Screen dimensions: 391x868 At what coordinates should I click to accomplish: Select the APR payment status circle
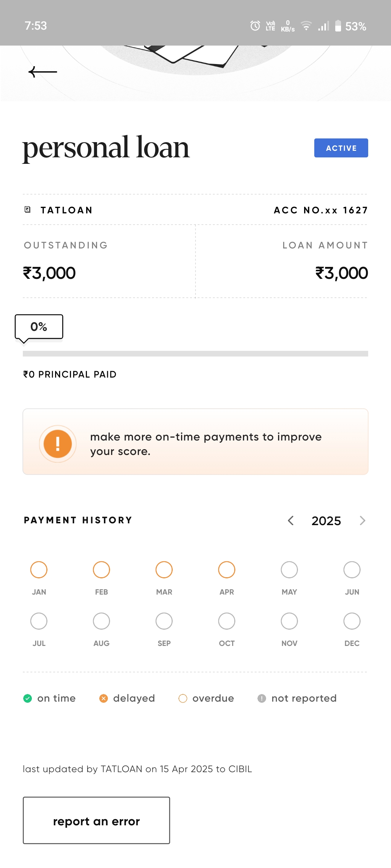[227, 570]
